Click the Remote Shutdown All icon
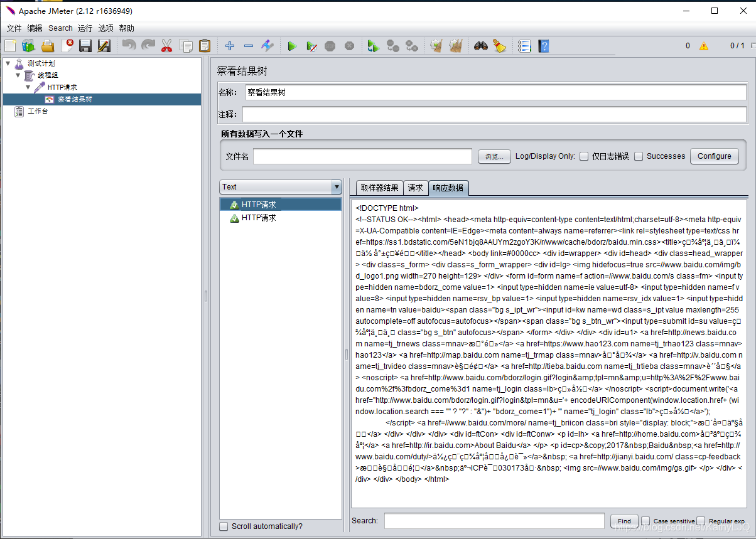756x539 pixels. (412, 46)
